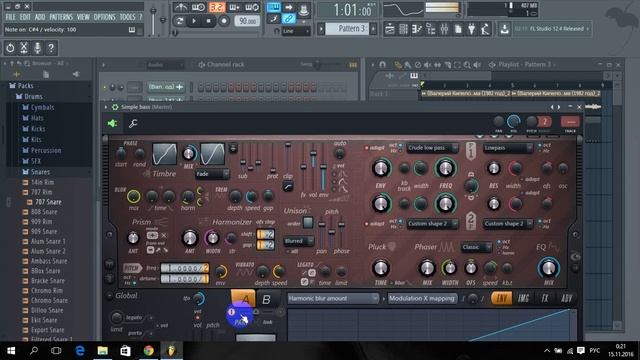Open the OPTIONS menu
The height and width of the screenshot is (360, 640).
(x=104, y=17)
